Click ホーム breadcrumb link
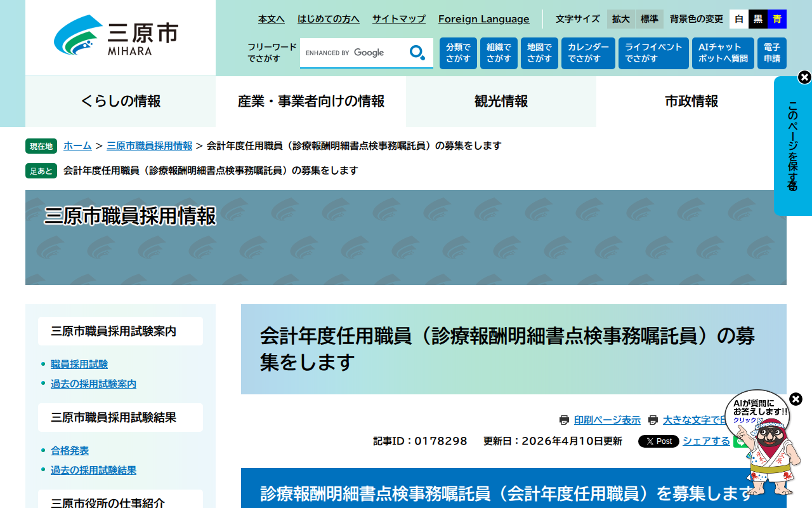812x508 pixels. tap(77, 146)
